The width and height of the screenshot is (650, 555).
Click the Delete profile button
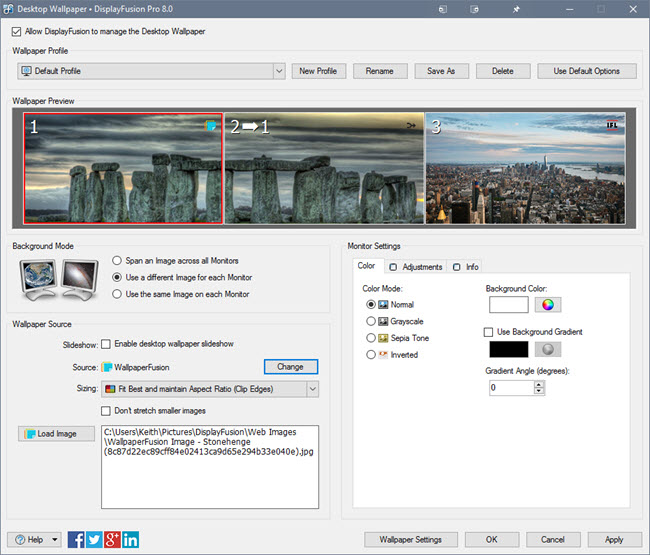[x=503, y=71]
